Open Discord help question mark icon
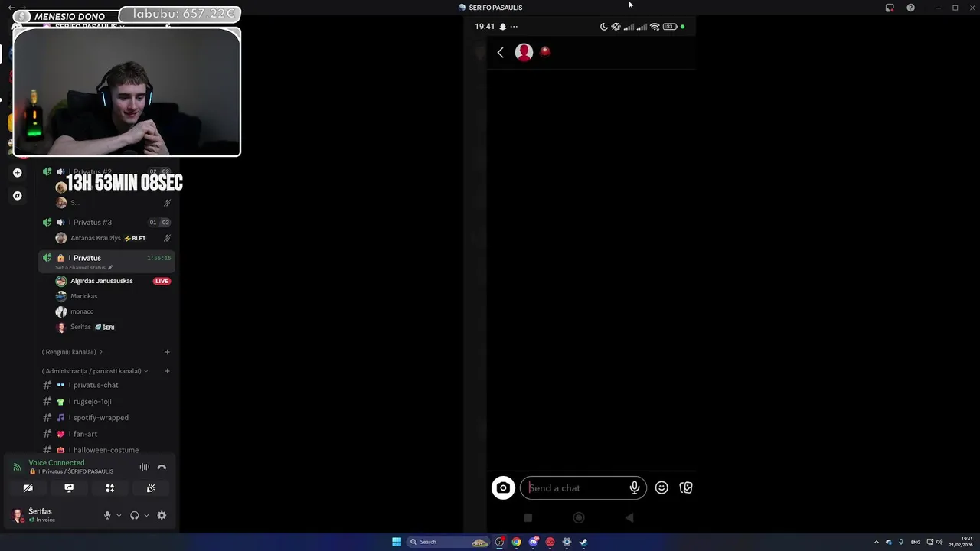This screenshot has height=551, width=980. click(910, 8)
